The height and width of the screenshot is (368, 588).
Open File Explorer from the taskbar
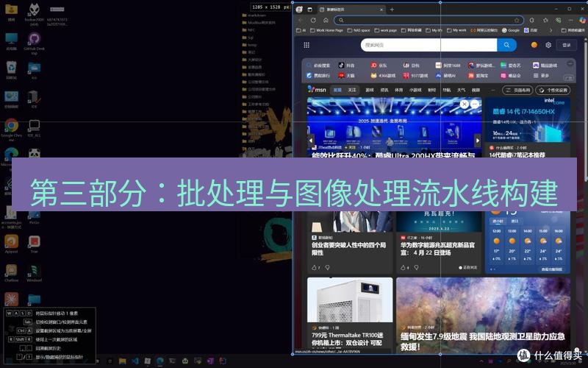click(122, 361)
